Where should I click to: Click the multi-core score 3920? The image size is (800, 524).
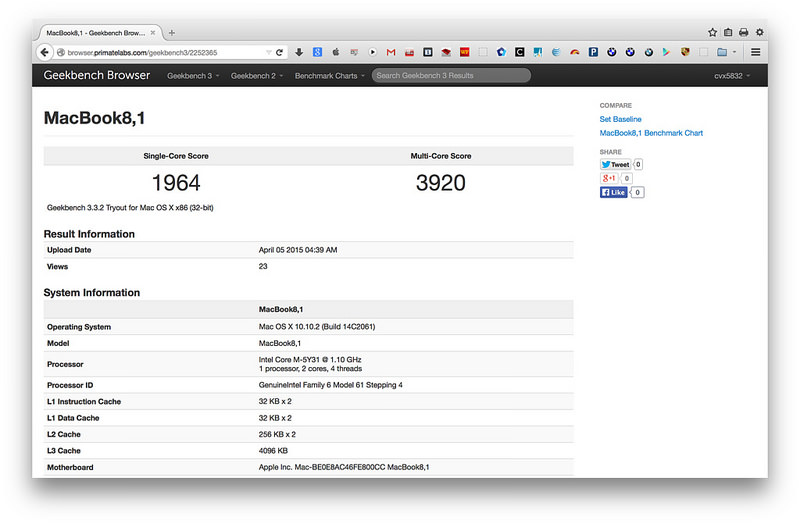tap(441, 183)
